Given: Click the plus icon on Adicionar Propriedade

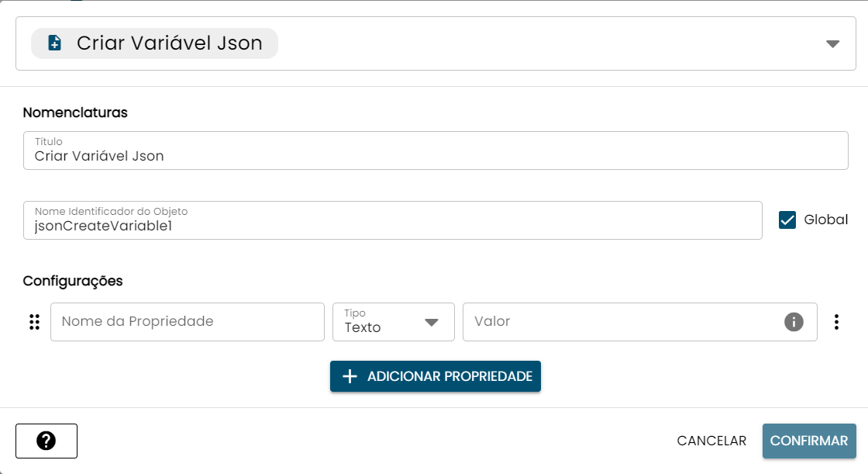Looking at the screenshot, I should click(350, 376).
